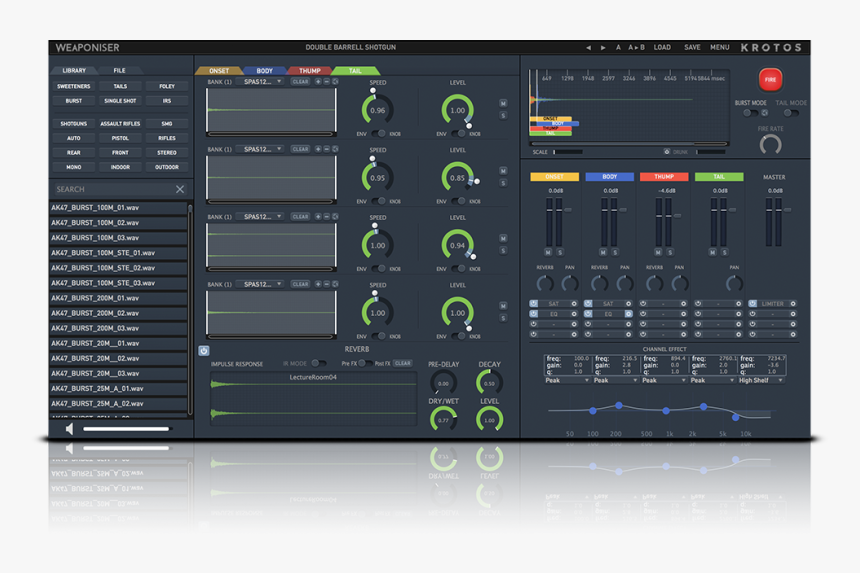Clear the first bank with CLEAR
Viewport: 860px width, 573px height.
click(301, 82)
